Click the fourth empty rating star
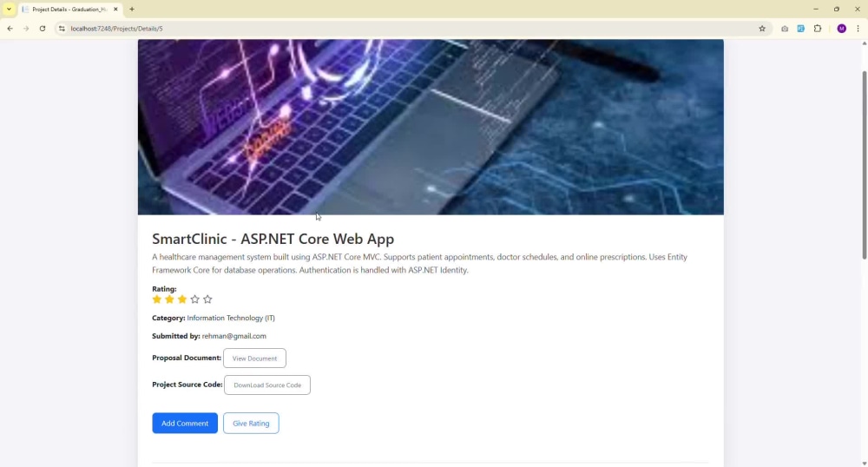Image resolution: width=868 pixels, height=467 pixels. tap(194, 299)
